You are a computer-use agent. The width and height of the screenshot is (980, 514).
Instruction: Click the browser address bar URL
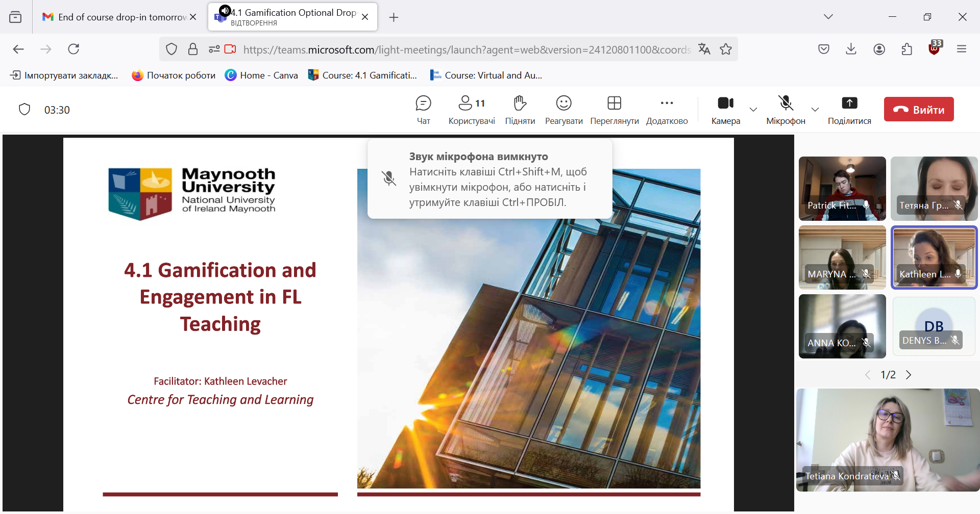click(x=467, y=49)
